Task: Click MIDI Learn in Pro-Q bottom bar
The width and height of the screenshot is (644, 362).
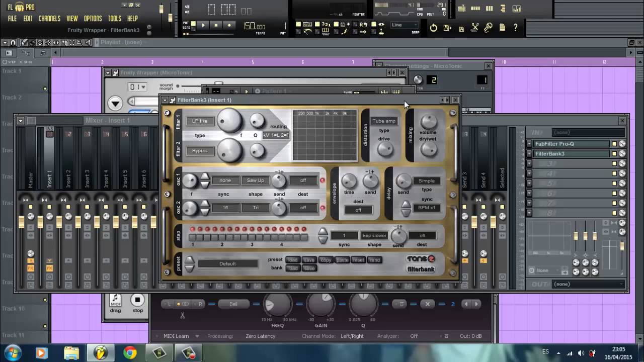Action: point(176,336)
